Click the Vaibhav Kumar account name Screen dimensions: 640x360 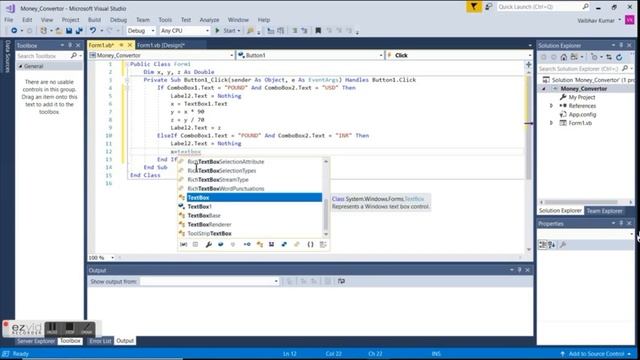(596, 20)
